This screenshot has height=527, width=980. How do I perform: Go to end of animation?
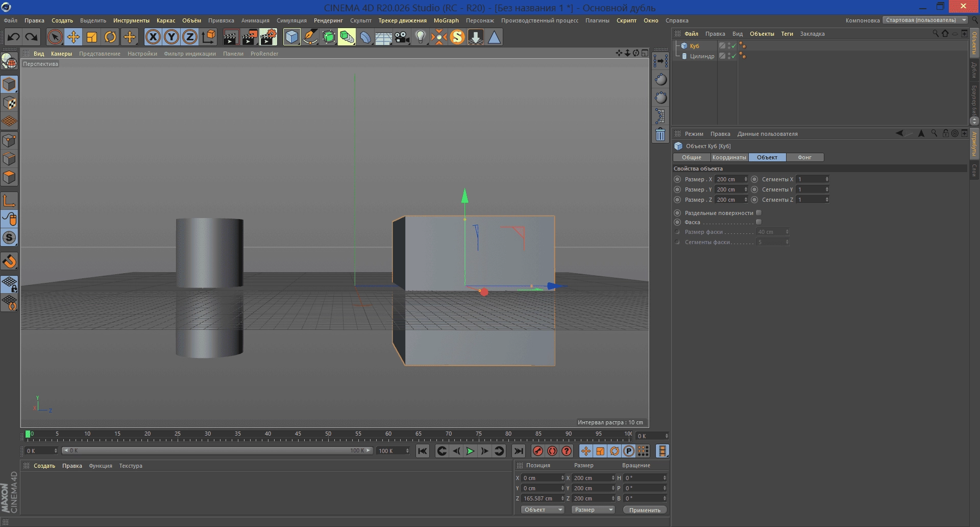518,451
